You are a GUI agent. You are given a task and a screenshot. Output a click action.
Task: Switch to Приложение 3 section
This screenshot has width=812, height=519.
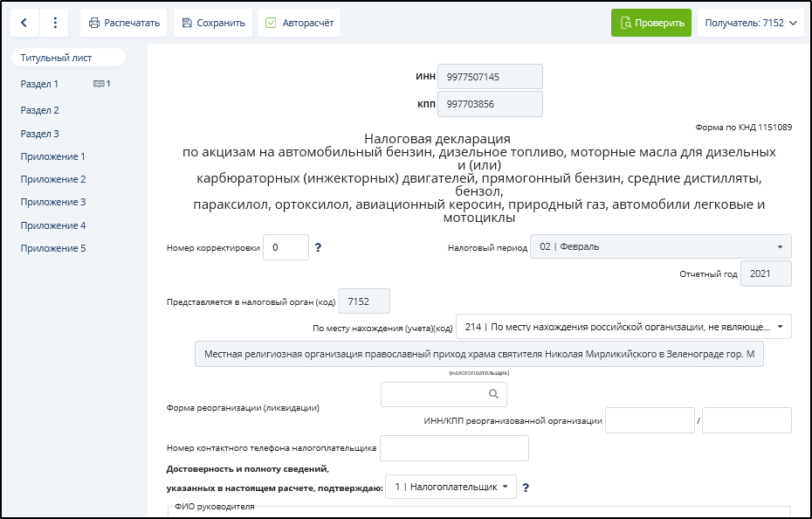[53, 202]
